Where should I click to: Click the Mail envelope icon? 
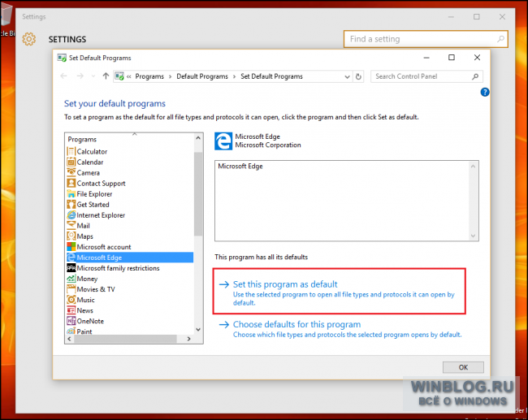[71, 226]
